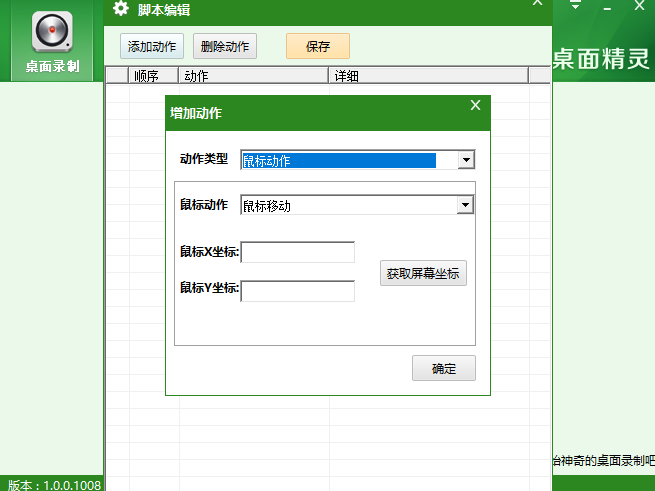
Task: Expand the 鼠标移动 dropdown arrow
Action: (465, 205)
